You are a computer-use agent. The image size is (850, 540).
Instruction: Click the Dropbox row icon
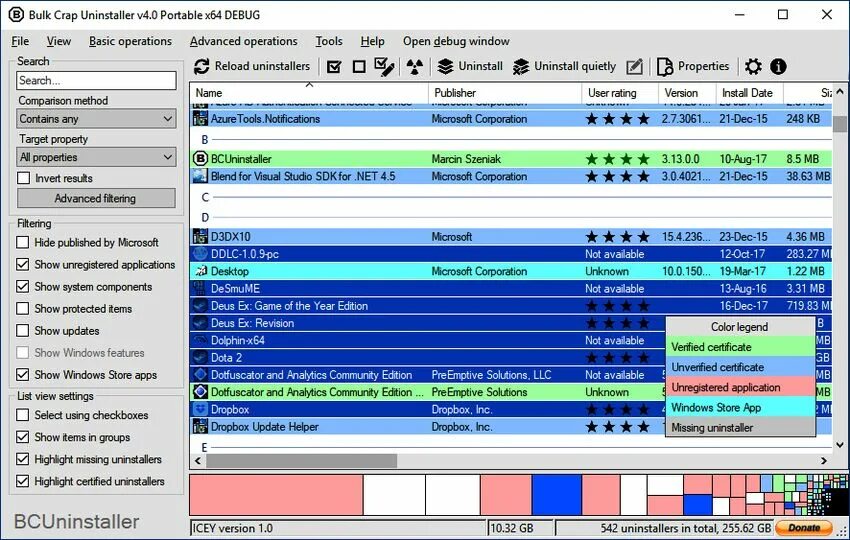201,409
